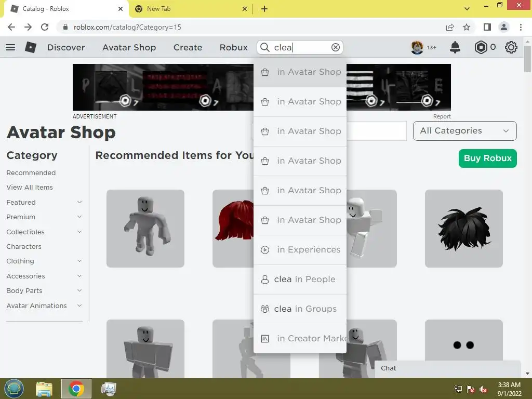Open the Robux page
This screenshot has height=399, width=532.
pyautogui.click(x=233, y=47)
